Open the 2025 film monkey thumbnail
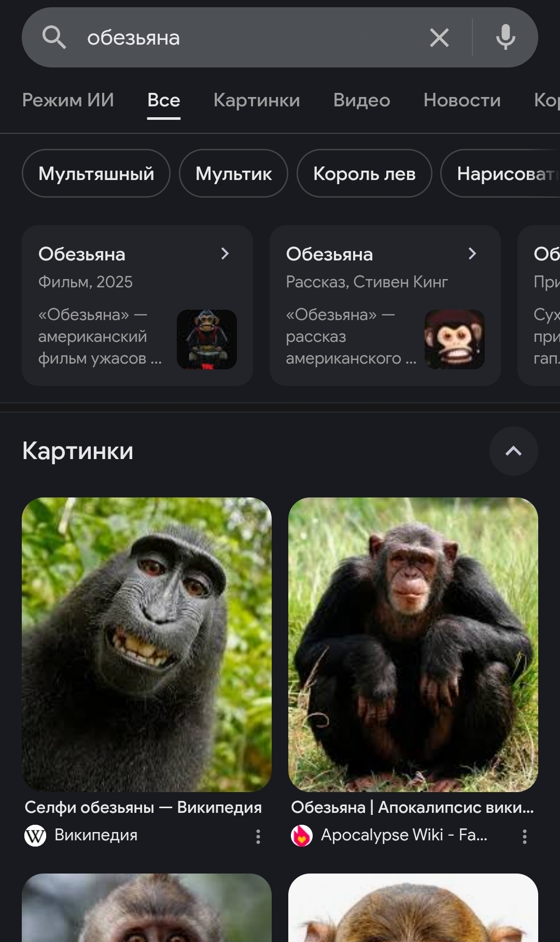This screenshot has height=942, width=560. pyautogui.click(x=207, y=340)
